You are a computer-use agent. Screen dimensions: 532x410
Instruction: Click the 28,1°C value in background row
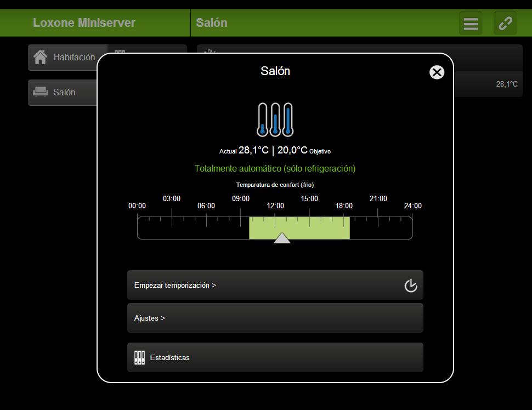click(506, 84)
